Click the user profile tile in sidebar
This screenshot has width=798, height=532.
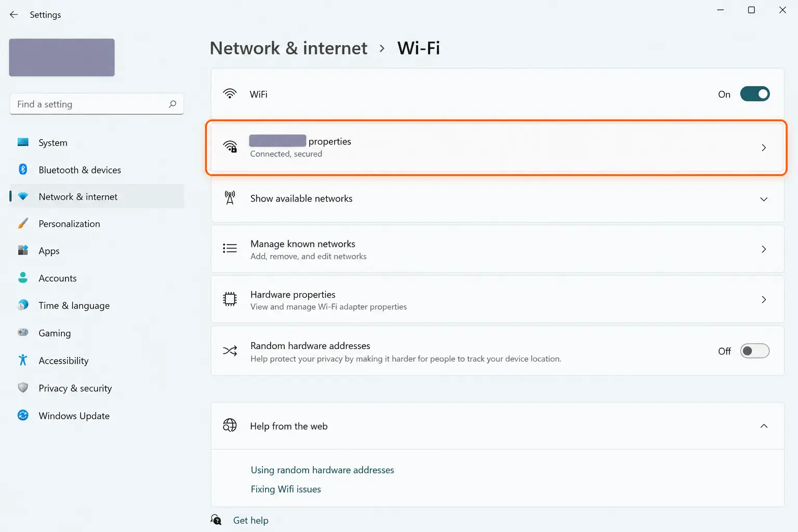(62, 57)
